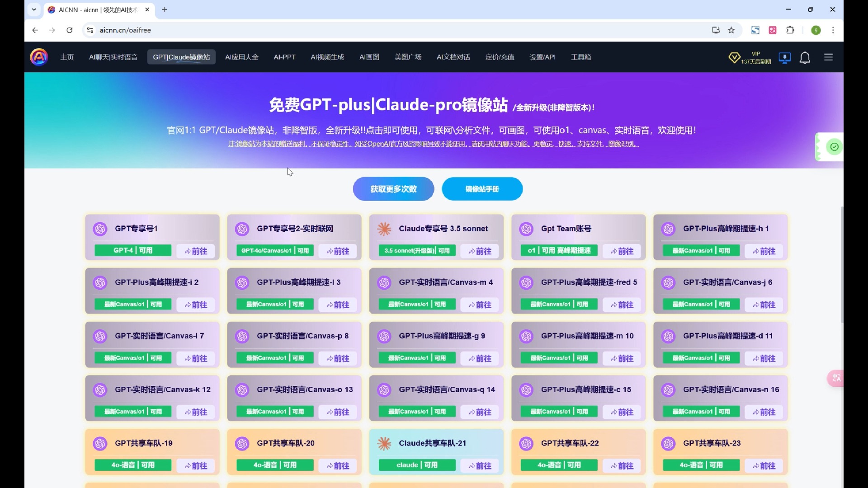Click the Claude专享号 3.5 sonnet starburst icon
Image resolution: width=868 pixels, height=488 pixels.
pyautogui.click(x=384, y=229)
